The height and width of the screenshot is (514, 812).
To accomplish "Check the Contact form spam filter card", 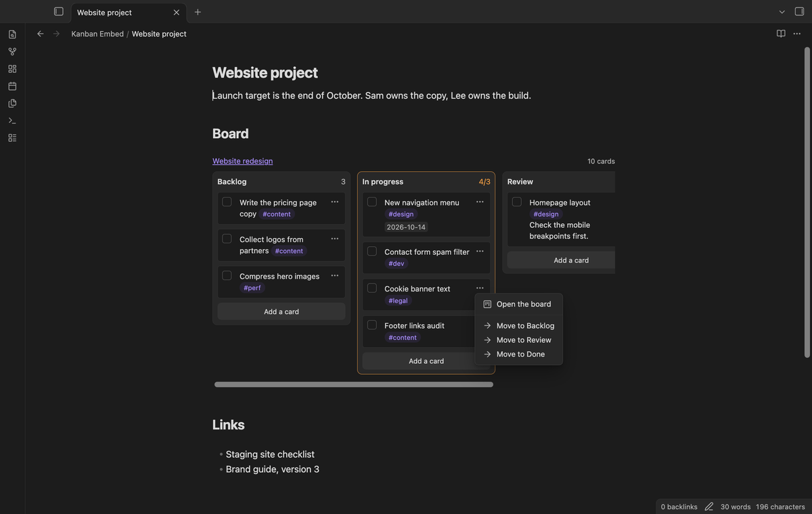I will [x=372, y=251].
